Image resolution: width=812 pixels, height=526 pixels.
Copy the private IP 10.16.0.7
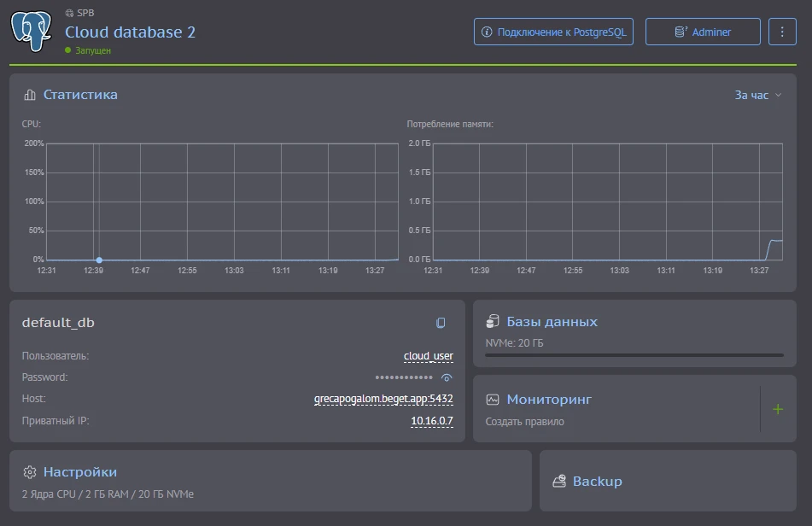click(432, 420)
